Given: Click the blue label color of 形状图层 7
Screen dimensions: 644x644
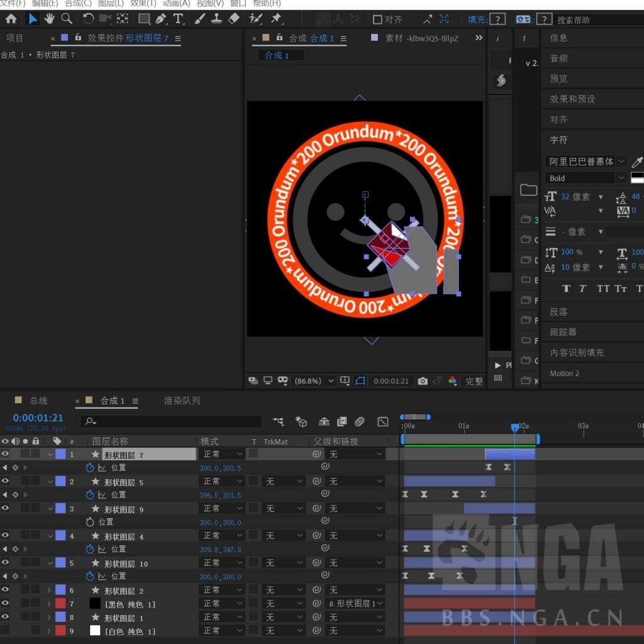Looking at the screenshot, I should click(x=60, y=454).
